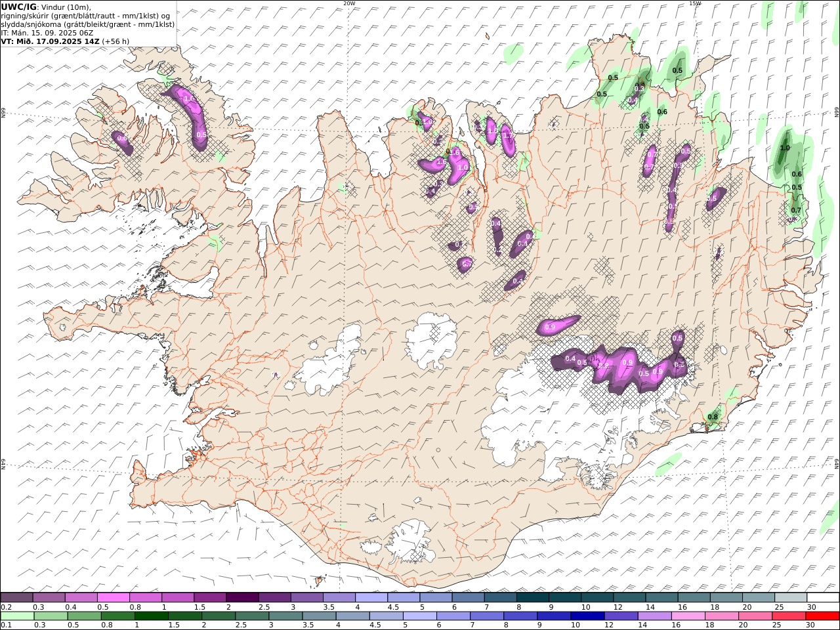
Task: Click the "0.9" value in the isolated pink patch north of the glacier
Action: pos(551,327)
